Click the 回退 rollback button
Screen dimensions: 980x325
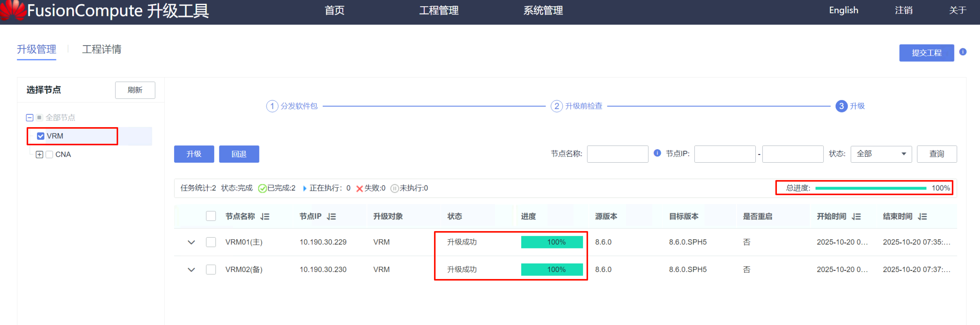239,154
